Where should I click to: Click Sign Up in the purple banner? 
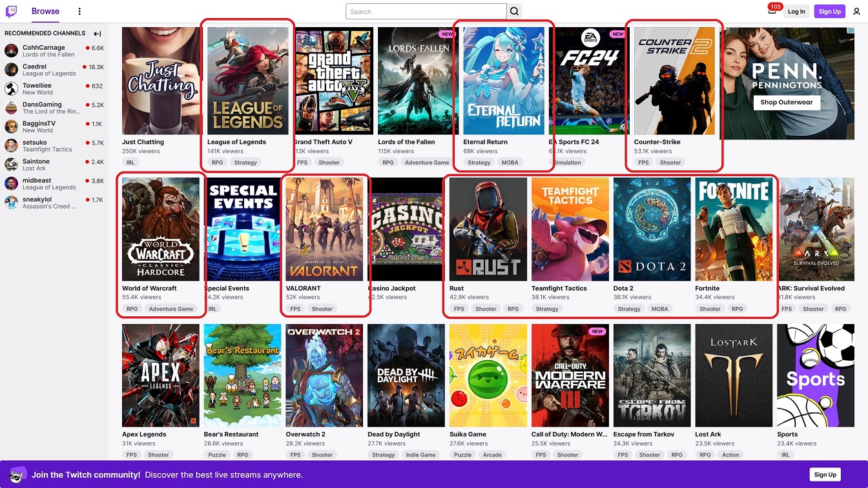[x=825, y=474]
